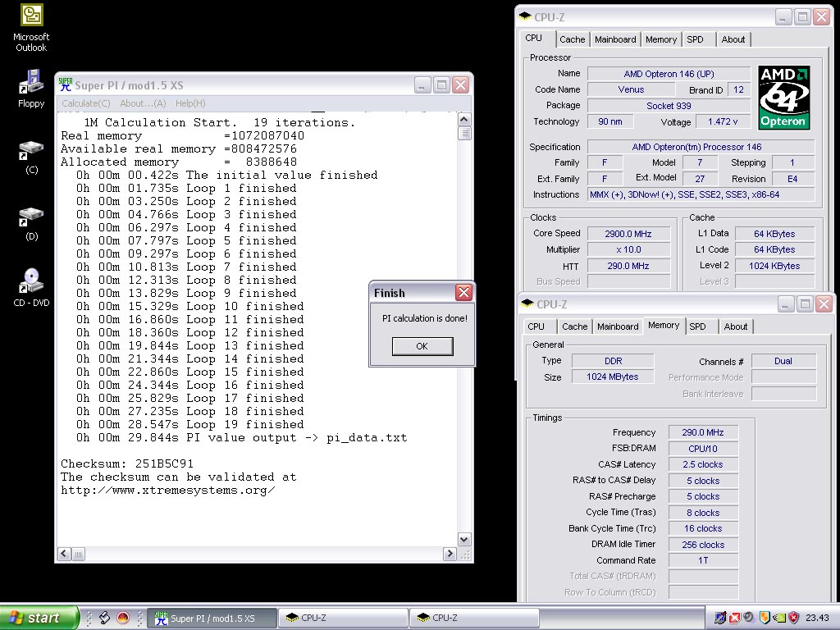Click the first quick launch icon
This screenshot has width=840, height=630.
(x=105, y=619)
